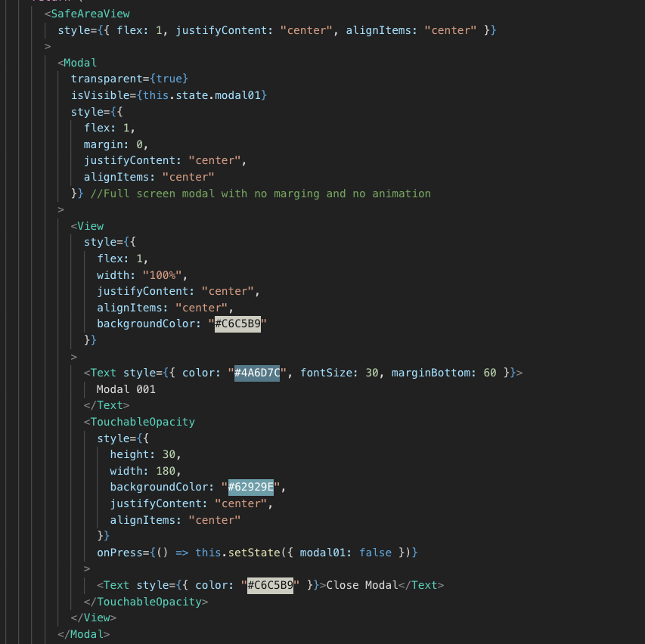Click the fontSize: 30 property

click(340, 373)
